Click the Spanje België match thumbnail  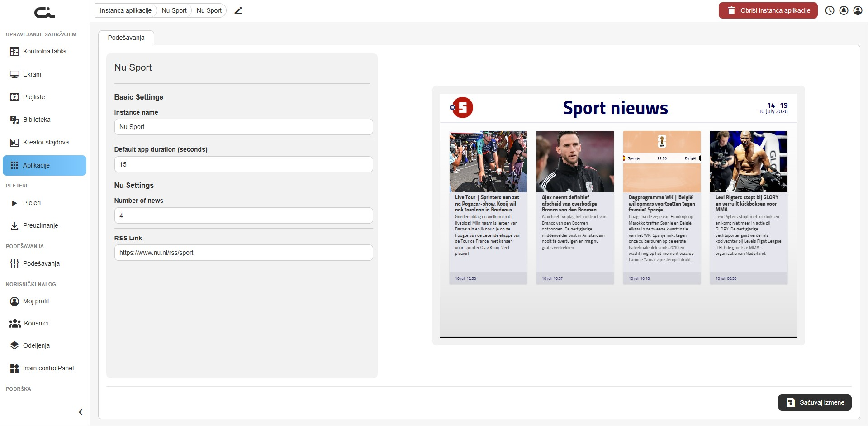[662, 162]
